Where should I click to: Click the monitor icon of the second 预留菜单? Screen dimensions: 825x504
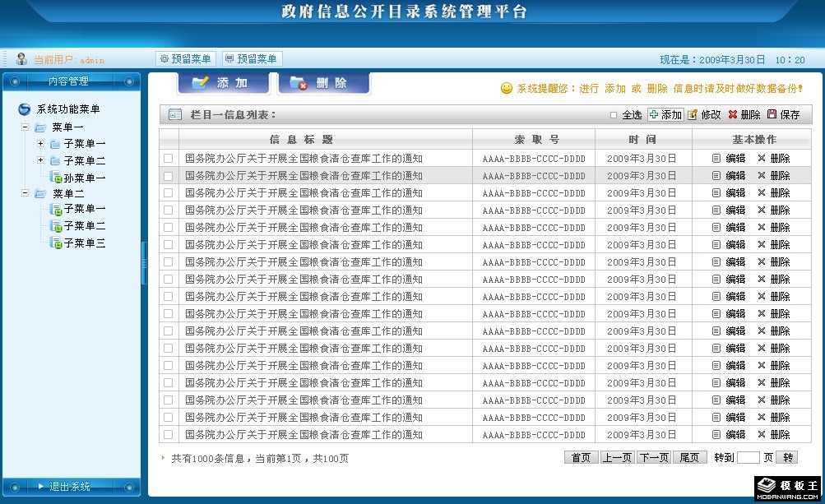coord(229,59)
